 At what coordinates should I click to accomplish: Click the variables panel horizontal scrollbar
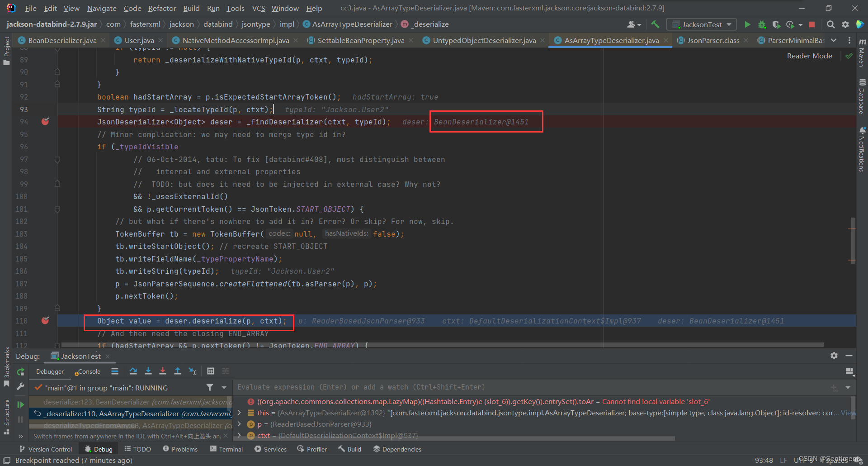coord(454,438)
